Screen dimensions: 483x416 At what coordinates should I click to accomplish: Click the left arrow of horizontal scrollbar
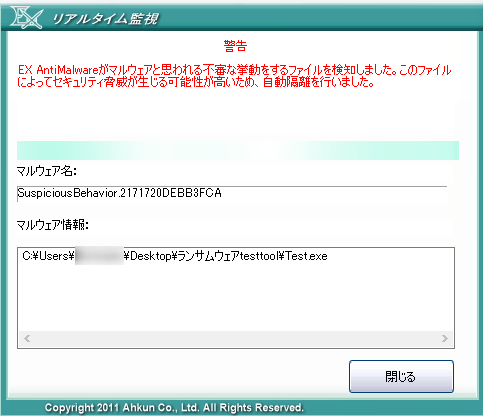pos(27,339)
